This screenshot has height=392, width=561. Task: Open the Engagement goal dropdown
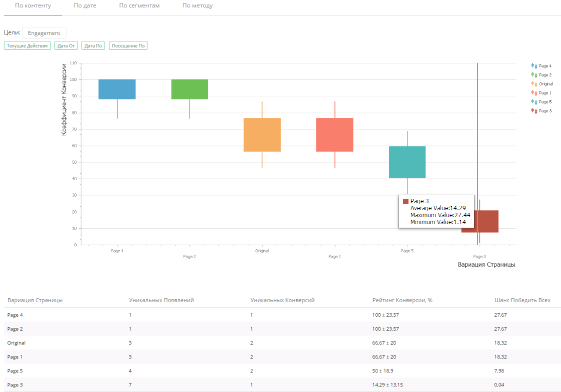(44, 33)
